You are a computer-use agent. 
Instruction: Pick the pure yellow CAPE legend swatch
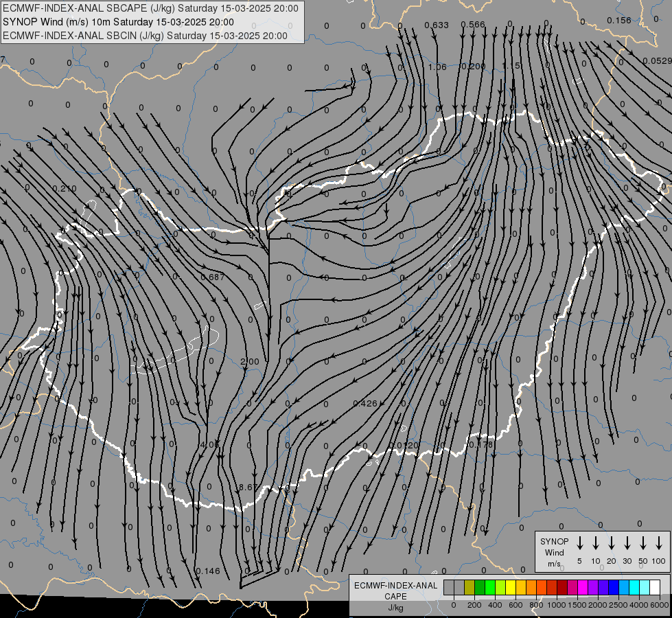pyautogui.click(x=511, y=587)
